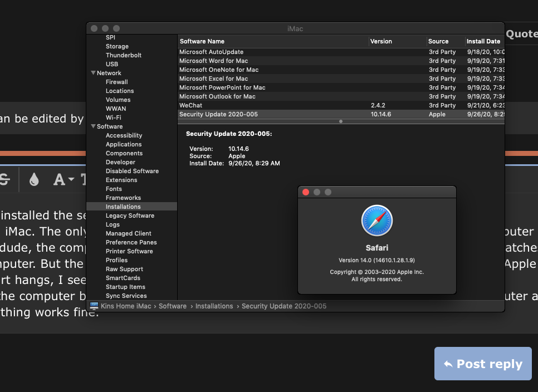This screenshot has width=538, height=392.
Task: Select the Microsoft Outlook for Mac row
Action: click(x=341, y=96)
